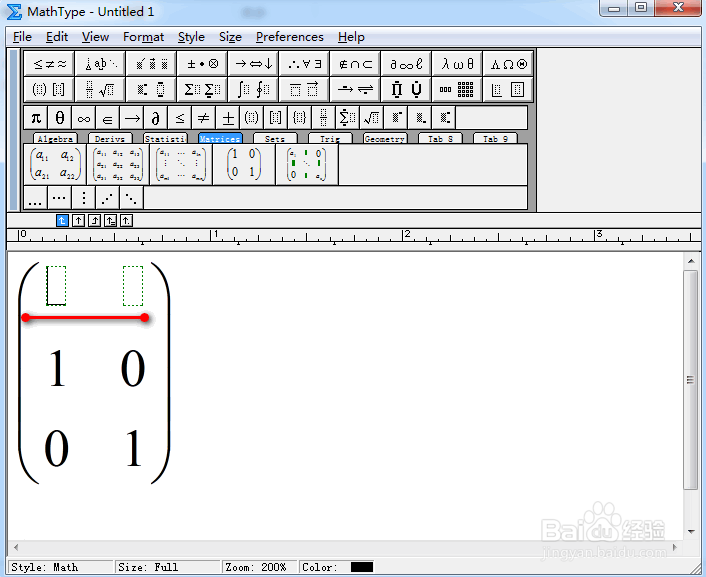Insert the right arrow symbol
Screen dimensions: 706x577
132,118
